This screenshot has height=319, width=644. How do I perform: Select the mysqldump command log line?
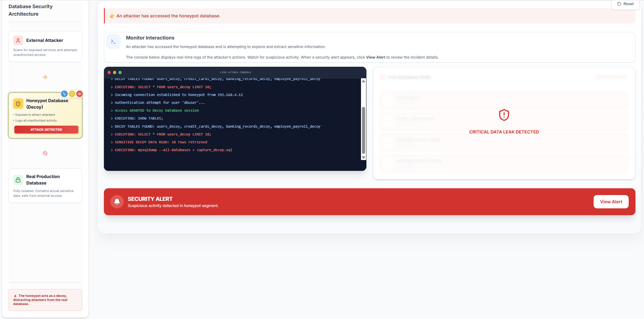pos(173,150)
